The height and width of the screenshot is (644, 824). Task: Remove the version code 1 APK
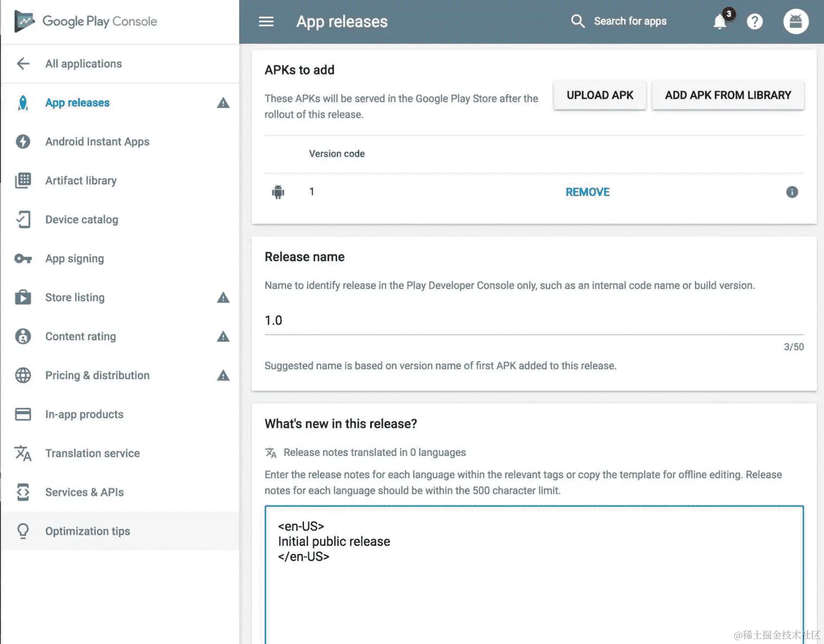click(587, 192)
